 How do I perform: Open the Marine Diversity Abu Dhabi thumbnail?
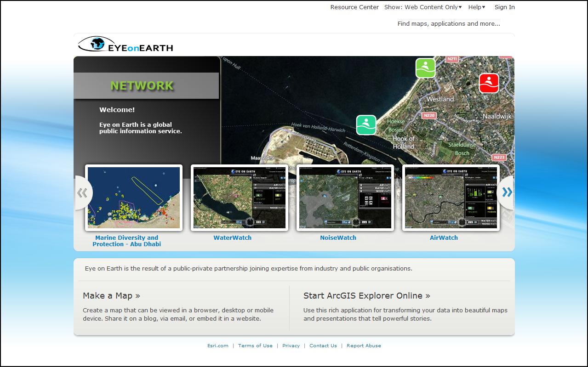[134, 198]
